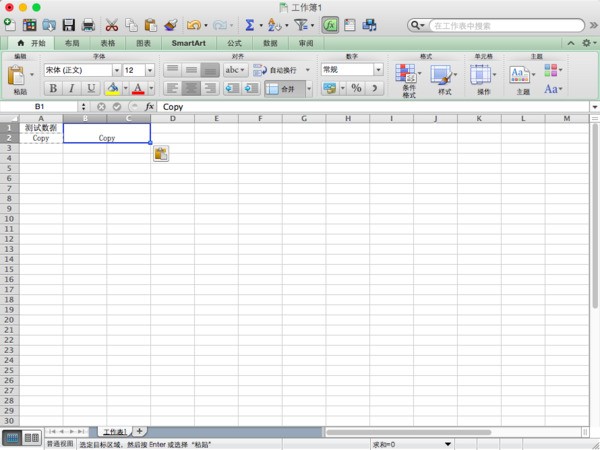Click the Cut scissors icon
The height and width of the screenshot is (450, 600).
click(x=112, y=24)
